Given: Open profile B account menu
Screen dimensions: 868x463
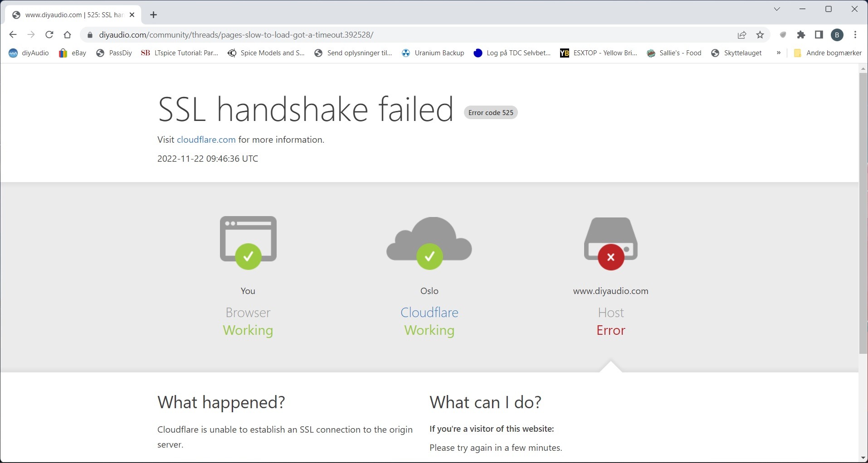Looking at the screenshot, I should click(837, 35).
